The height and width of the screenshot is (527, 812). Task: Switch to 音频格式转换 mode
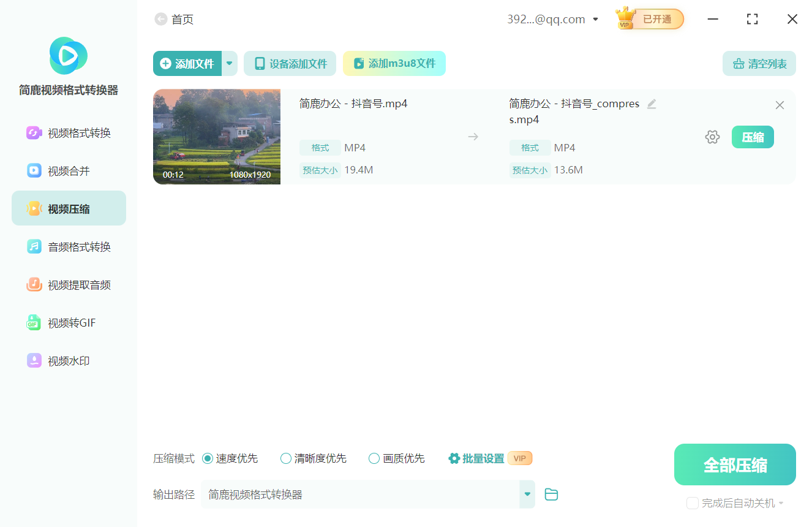(68, 246)
